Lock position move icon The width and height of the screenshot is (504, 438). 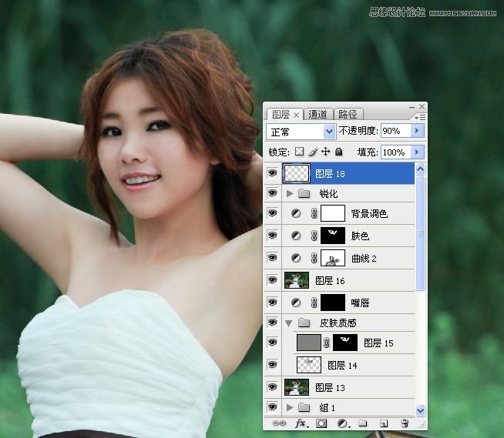326,152
